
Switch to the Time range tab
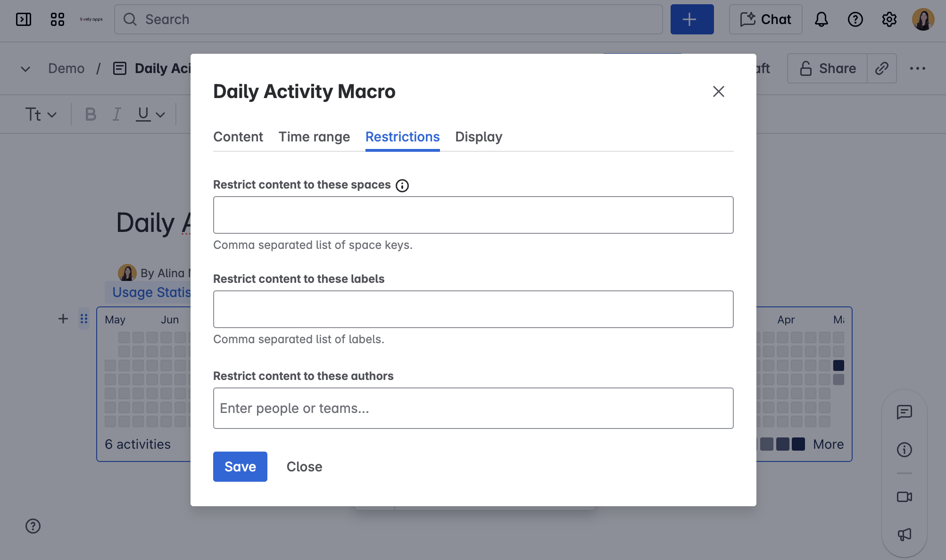[314, 137]
